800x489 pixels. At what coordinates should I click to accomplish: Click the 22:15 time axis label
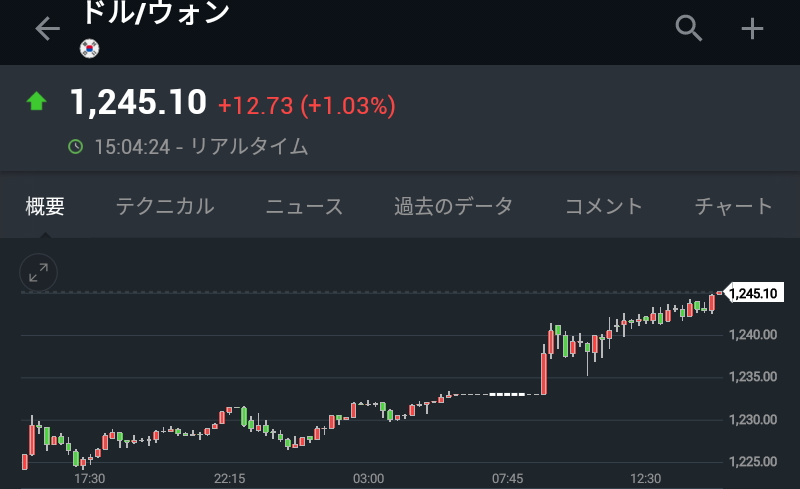pos(229,478)
